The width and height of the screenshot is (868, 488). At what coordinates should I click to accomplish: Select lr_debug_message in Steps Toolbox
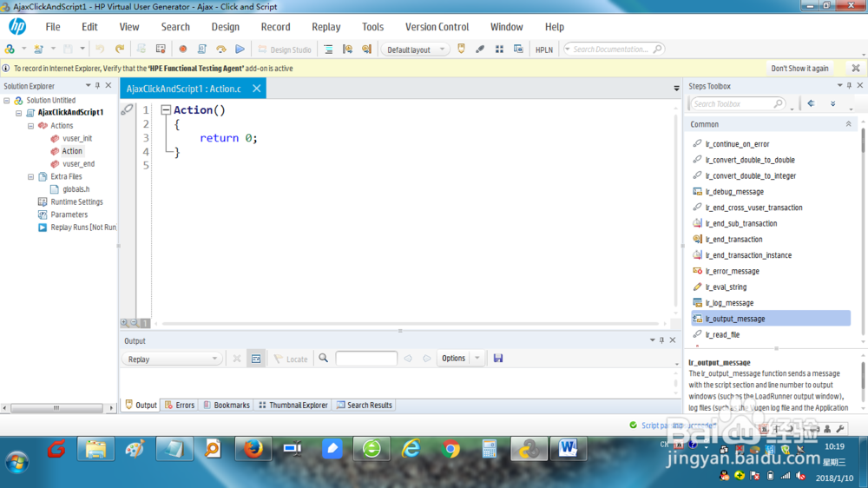coord(734,192)
